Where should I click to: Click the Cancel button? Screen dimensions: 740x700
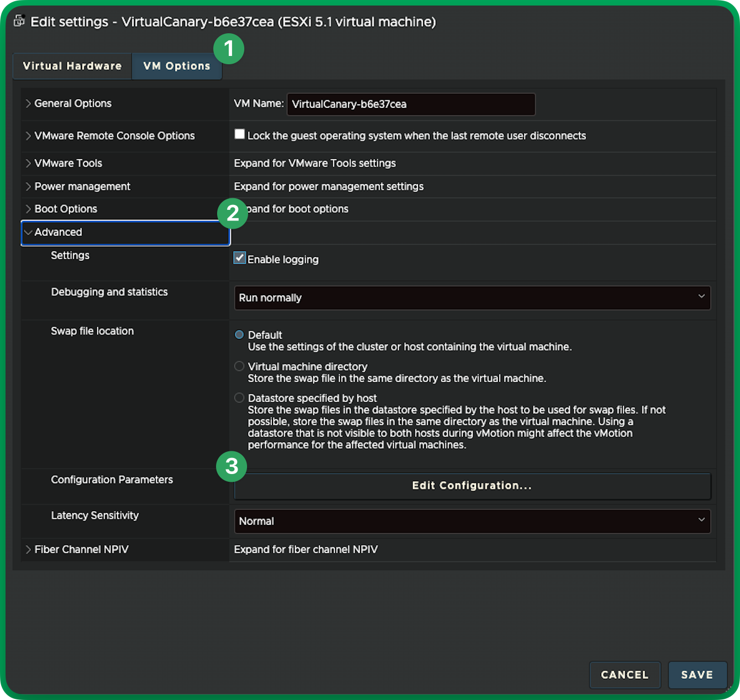(x=625, y=675)
